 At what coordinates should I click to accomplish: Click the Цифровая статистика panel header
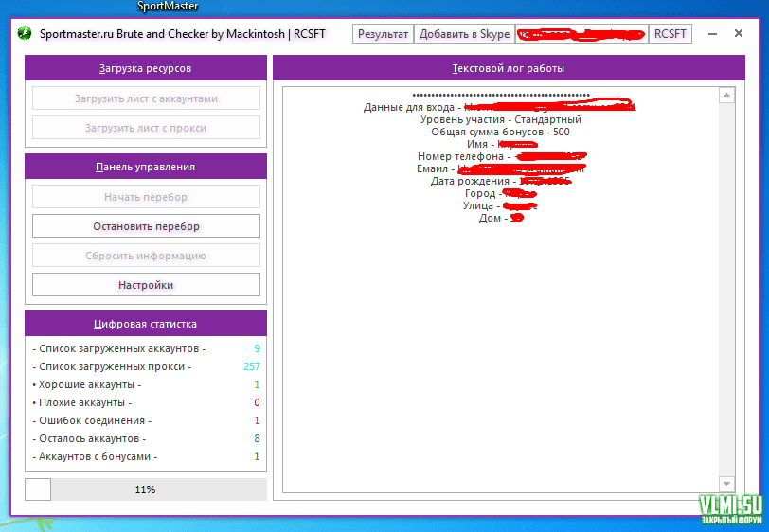coord(146,324)
